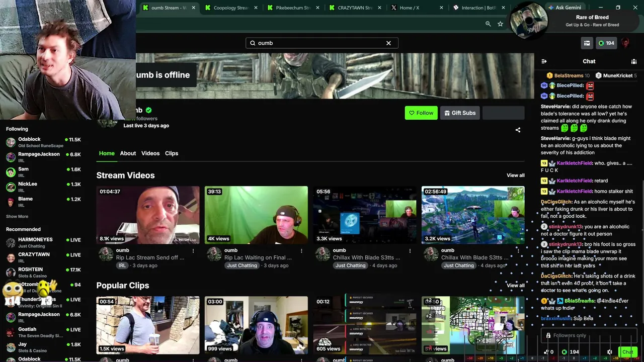Switch to the Home / X browser tab

coord(417,8)
